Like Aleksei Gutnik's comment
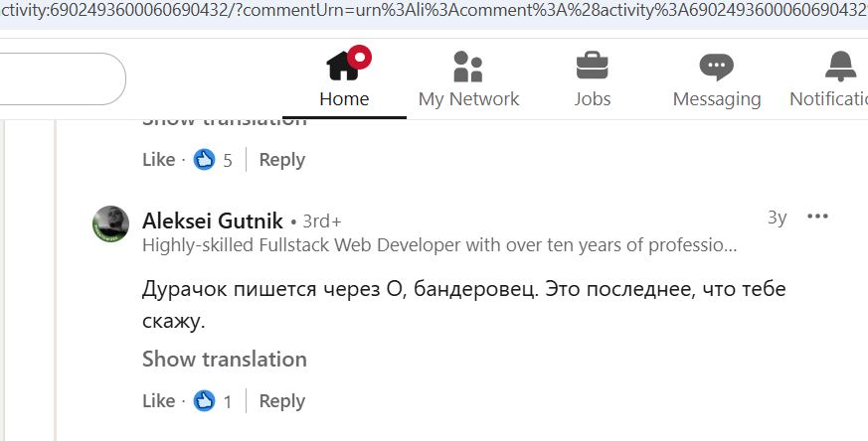This screenshot has width=868, height=441. click(x=158, y=401)
